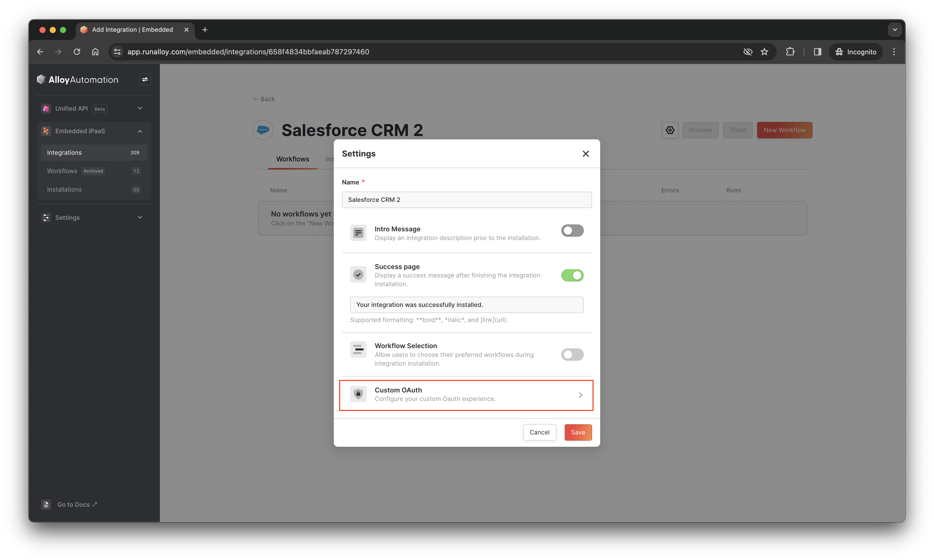Image resolution: width=934 pixels, height=560 pixels.
Task: Click the browser address bar URL
Action: (x=248, y=52)
